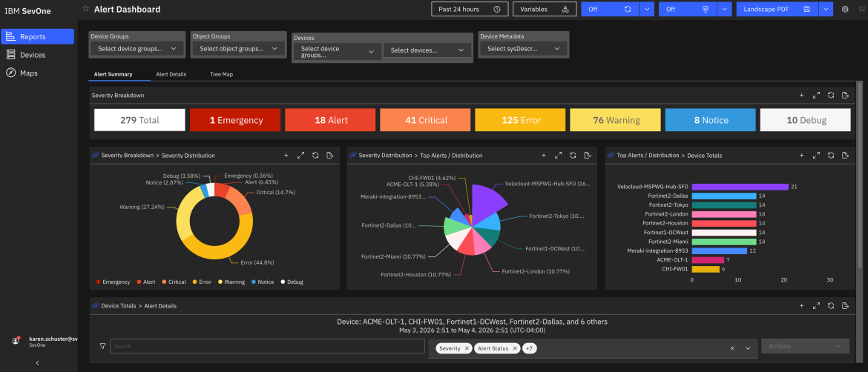Image resolution: width=868 pixels, height=372 pixels.
Task: Click plus icon in Severity Breakdown header
Action: 801,95
